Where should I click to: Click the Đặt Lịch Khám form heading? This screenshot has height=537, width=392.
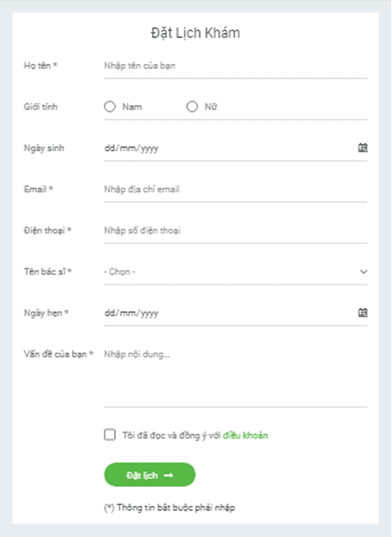coord(195,33)
